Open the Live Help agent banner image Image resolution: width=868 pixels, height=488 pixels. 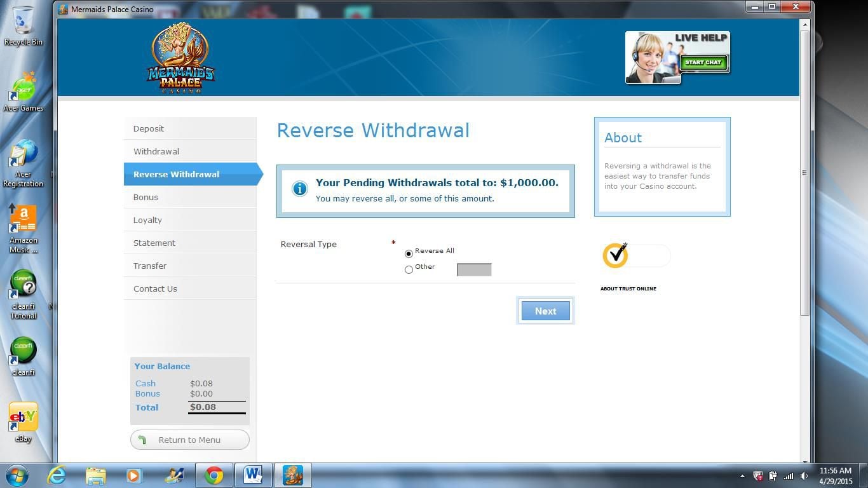pyautogui.click(x=677, y=58)
